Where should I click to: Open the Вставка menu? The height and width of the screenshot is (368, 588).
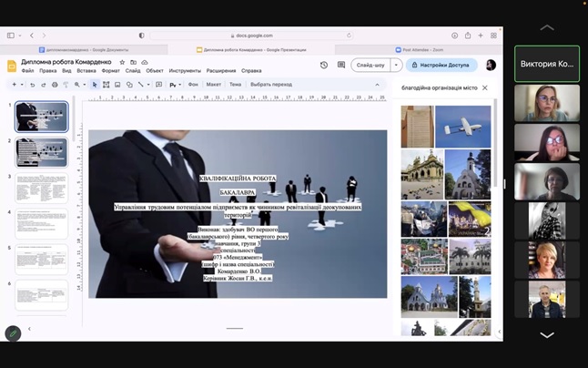(x=86, y=71)
